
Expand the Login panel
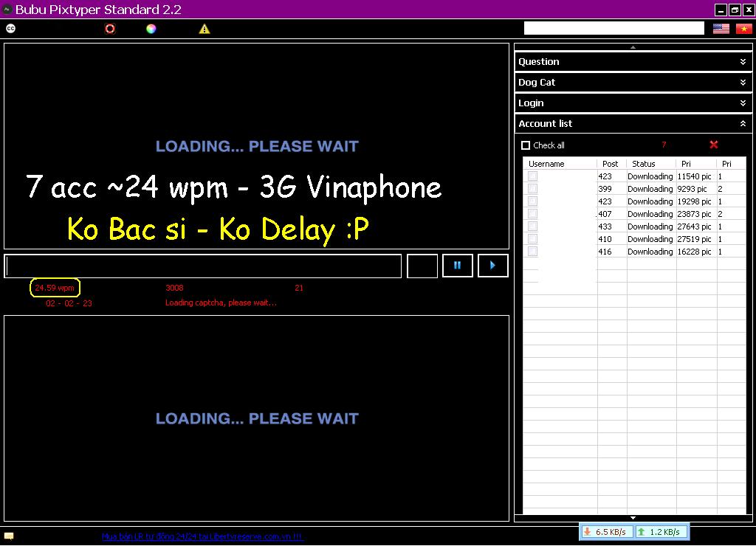pos(633,103)
